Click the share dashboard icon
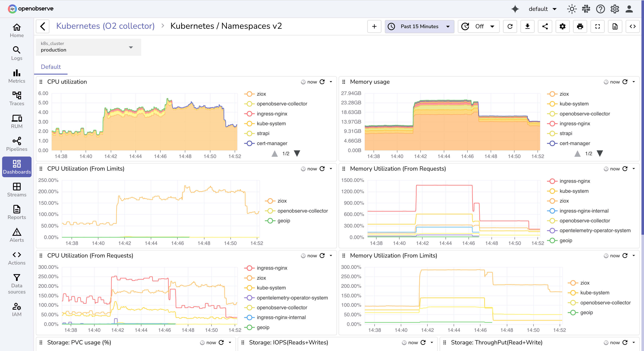644x351 pixels. pos(545,26)
